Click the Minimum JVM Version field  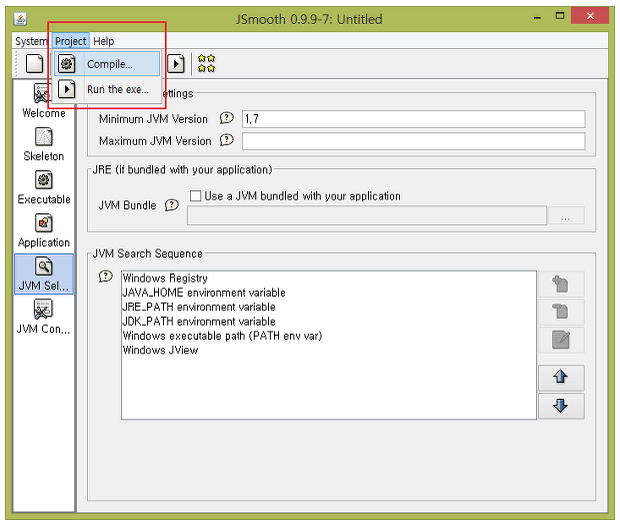click(413, 119)
